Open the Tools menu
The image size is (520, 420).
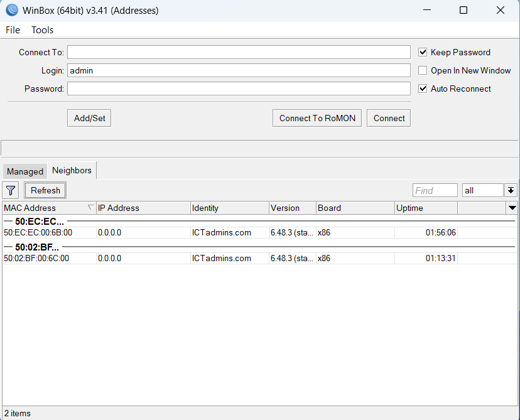click(x=43, y=30)
